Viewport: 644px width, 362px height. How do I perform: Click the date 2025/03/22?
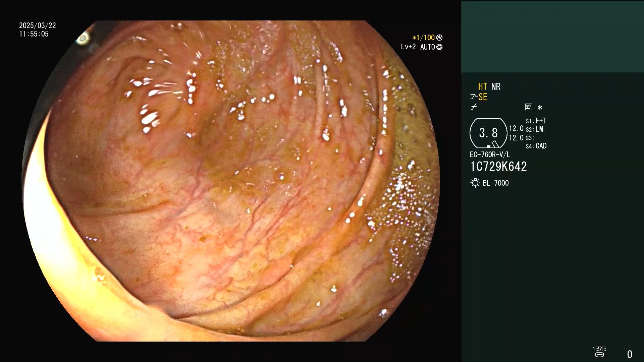coord(38,25)
